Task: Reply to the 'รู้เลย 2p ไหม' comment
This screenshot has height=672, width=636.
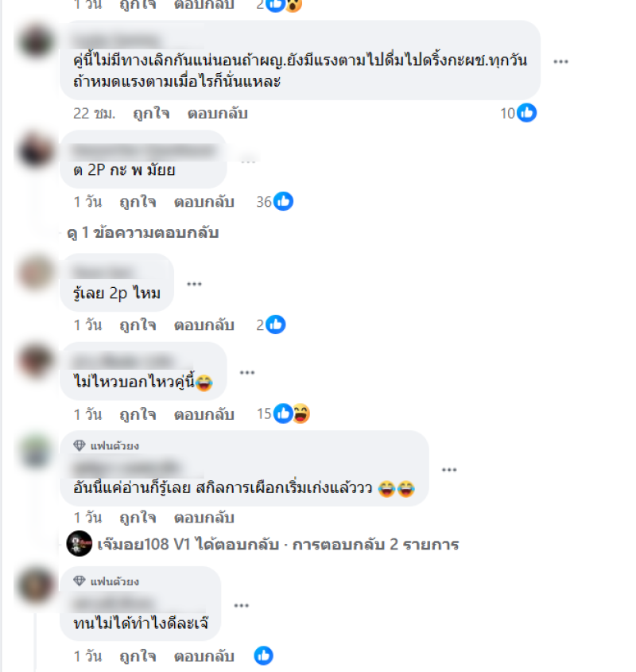Action: (204, 324)
